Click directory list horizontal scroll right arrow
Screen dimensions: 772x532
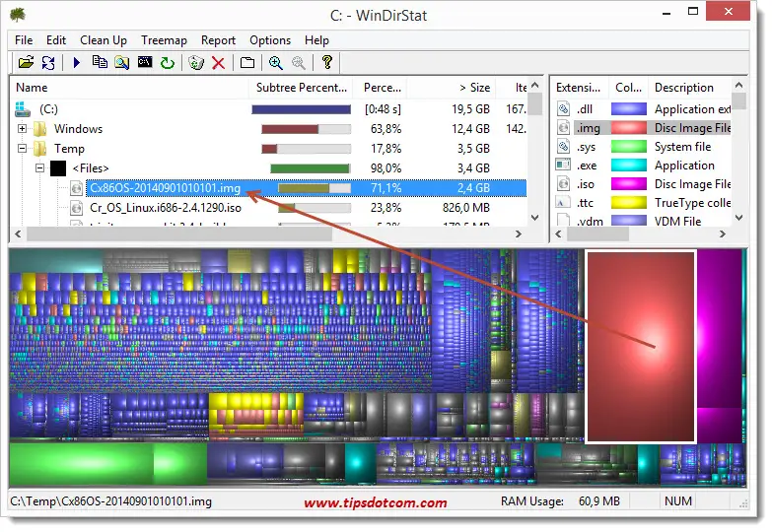(519, 234)
